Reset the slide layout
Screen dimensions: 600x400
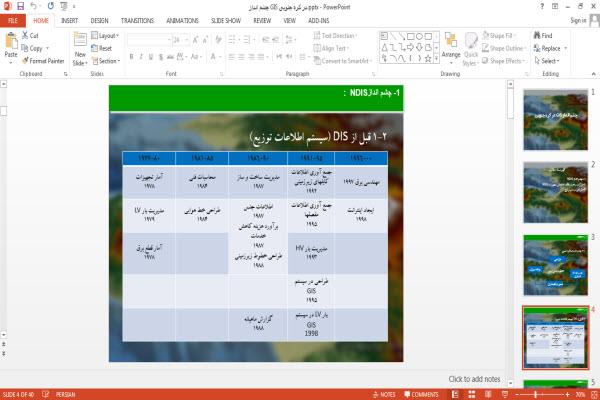[x=102, y=48]
